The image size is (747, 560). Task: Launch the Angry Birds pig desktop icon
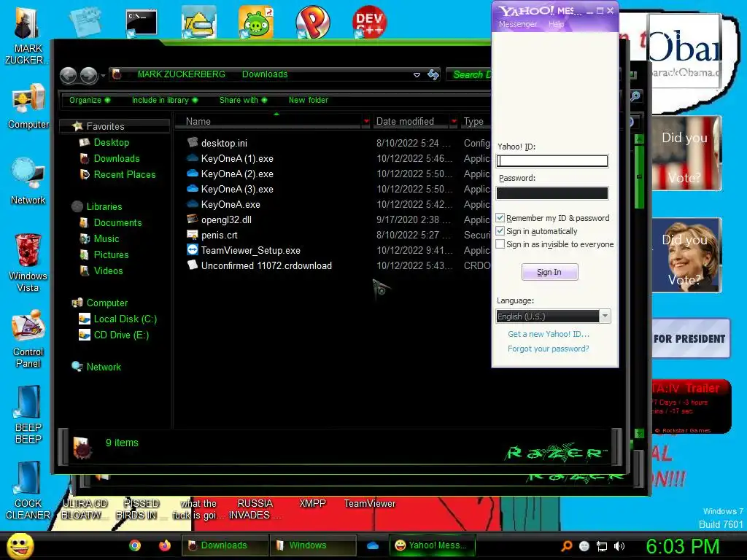click(256, 23)
